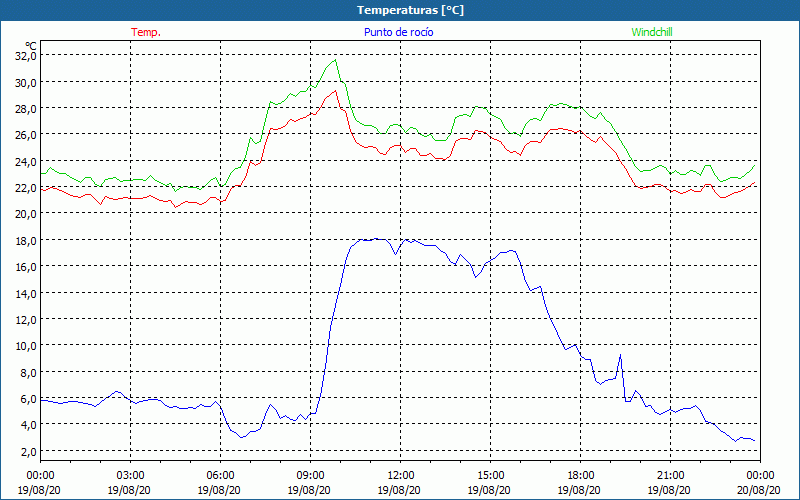800x500 pixels.
Task: Select the blue Punto de rocío legend label
Action: point(399,32)
